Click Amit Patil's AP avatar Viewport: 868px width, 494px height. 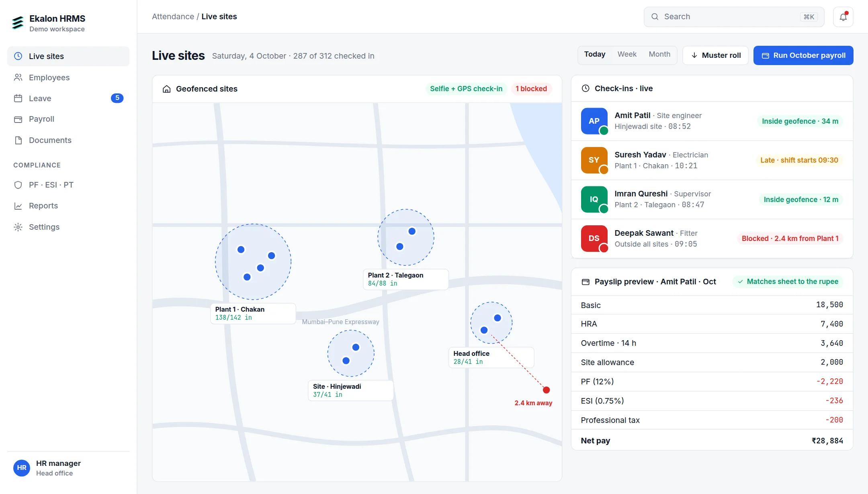click(594, 121)
